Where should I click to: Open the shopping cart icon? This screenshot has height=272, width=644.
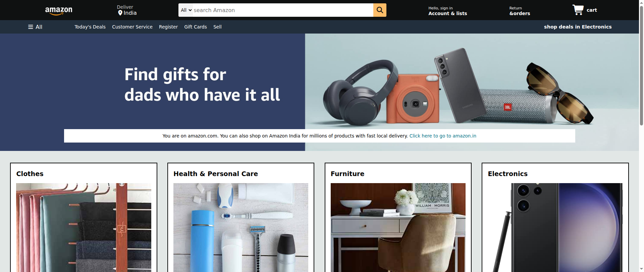click(x=578, y=10)
